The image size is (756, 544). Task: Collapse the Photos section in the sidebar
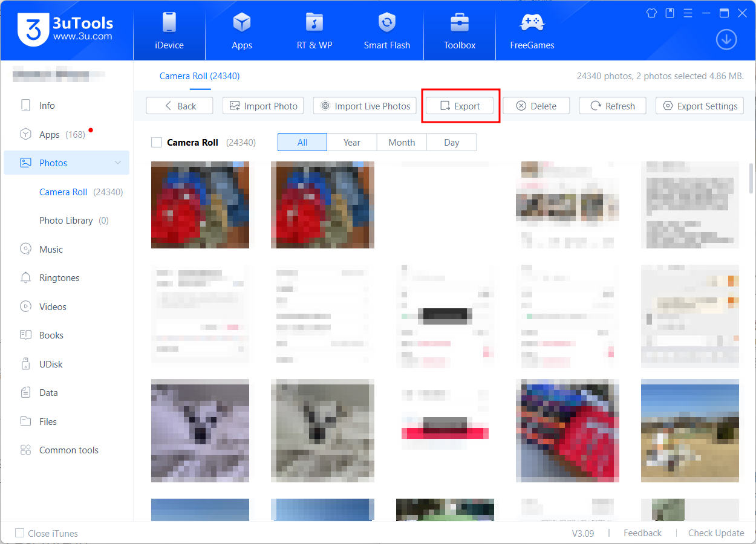[119, 163]
